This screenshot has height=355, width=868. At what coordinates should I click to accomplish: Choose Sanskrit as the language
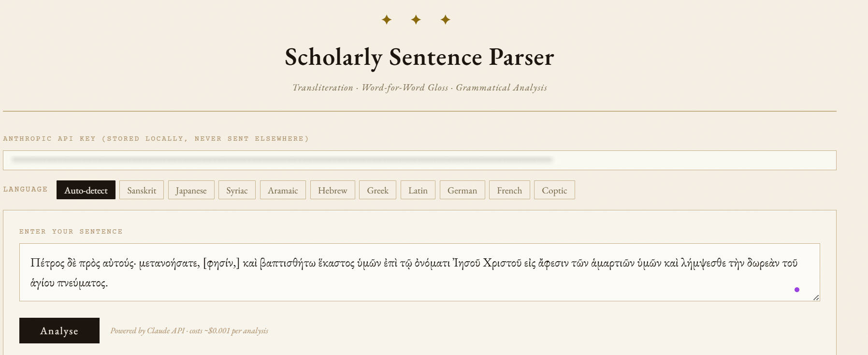coord(142,190)
